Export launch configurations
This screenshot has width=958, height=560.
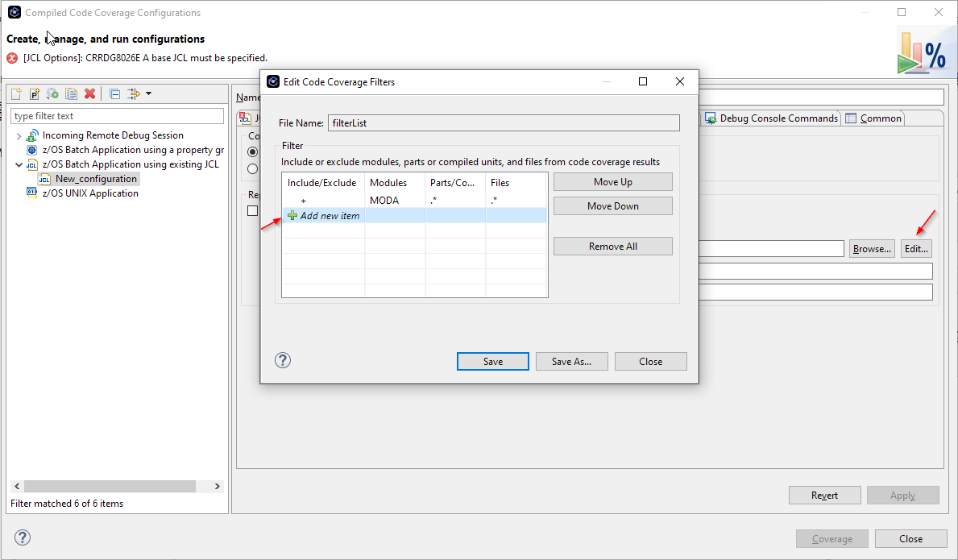[x=53, y=93]
